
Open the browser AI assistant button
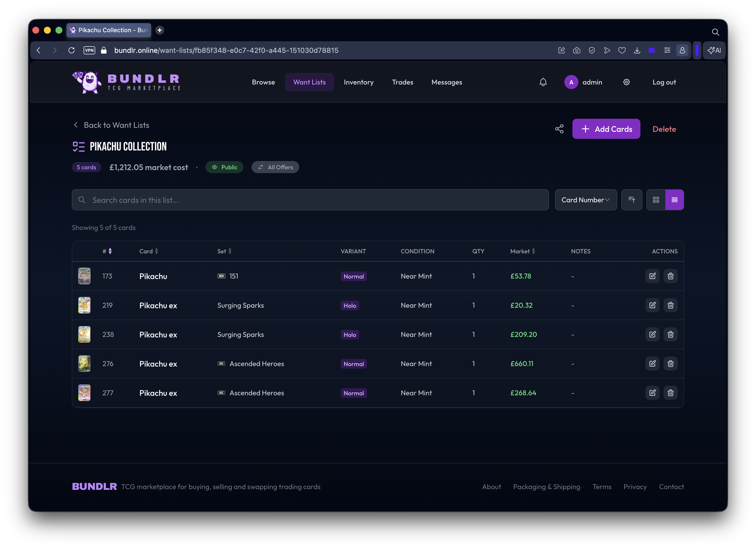714,50
